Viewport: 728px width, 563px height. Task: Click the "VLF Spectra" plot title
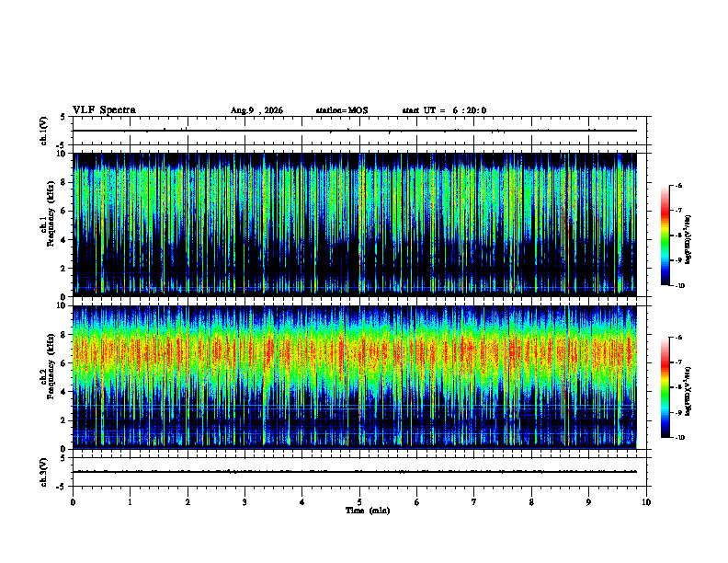[104, 110]
